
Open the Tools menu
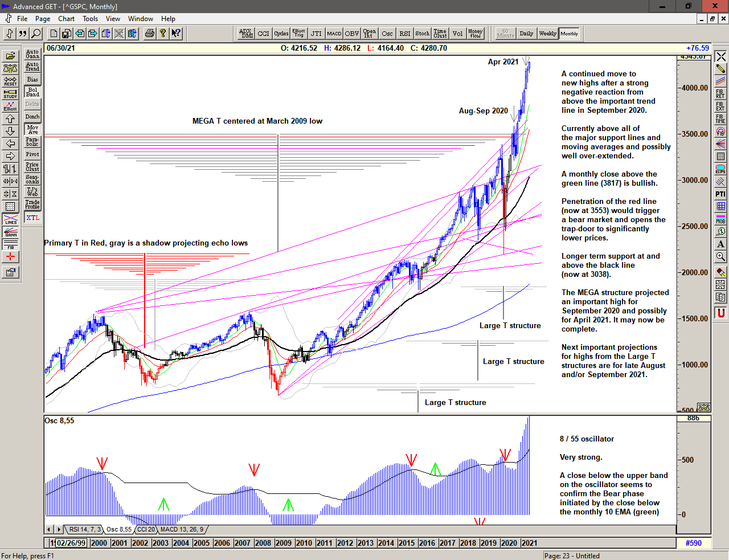[90, 19]
